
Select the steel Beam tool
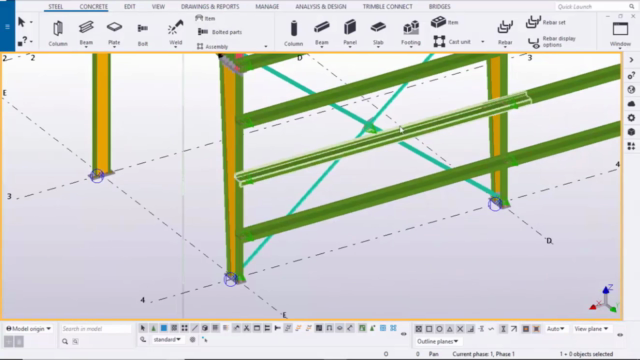pos(86,32)
